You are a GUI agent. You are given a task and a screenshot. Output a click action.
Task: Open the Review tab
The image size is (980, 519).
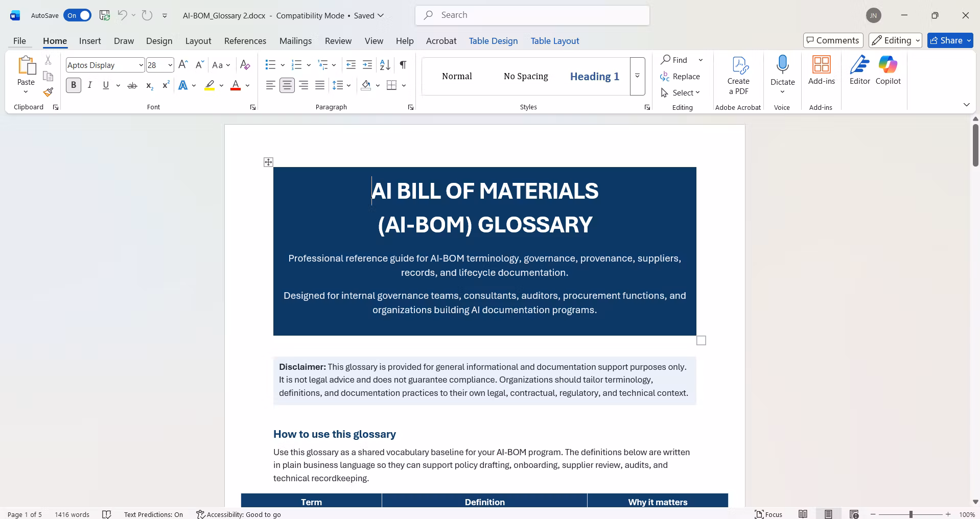coord(338,41)
